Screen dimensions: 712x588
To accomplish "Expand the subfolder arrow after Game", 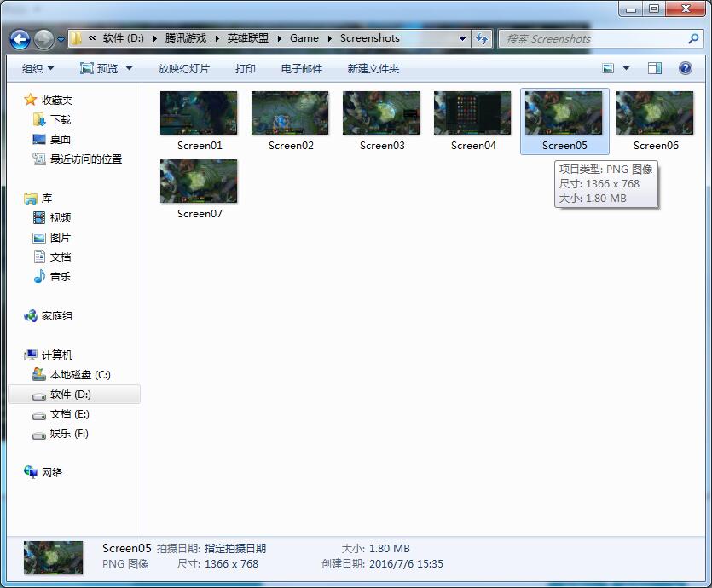I will [330, 38].
